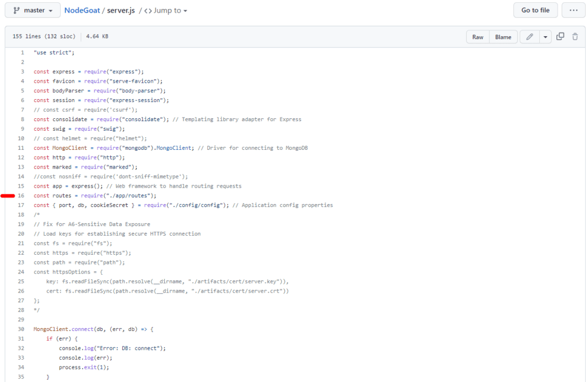The image size is (588, 382).
Task: Click the Go to file button
Action: click(535, 10)
